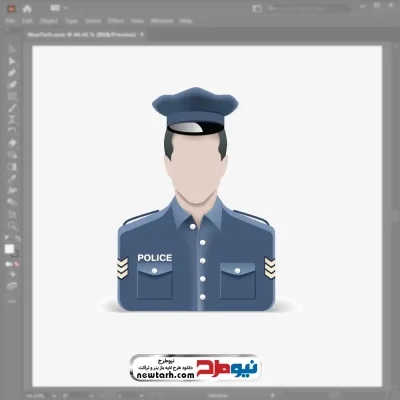Select the Selection tool

(12, 50)
